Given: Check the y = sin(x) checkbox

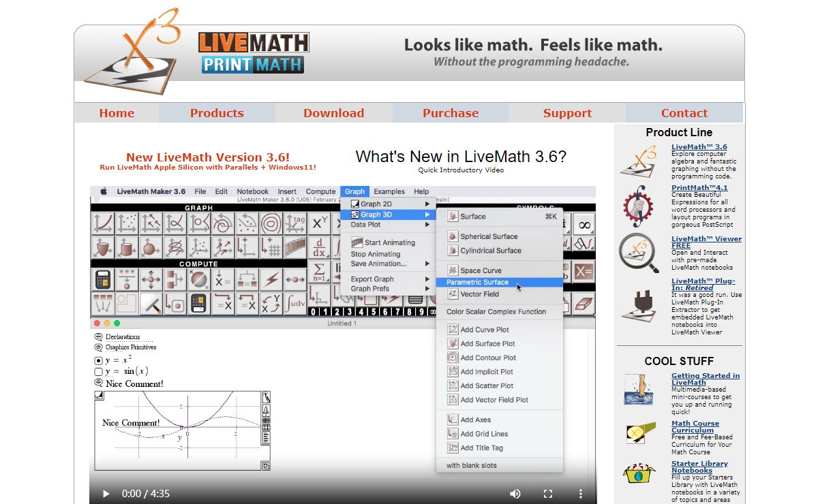Looking at the screenshot, I should click(x=98, y=372).
